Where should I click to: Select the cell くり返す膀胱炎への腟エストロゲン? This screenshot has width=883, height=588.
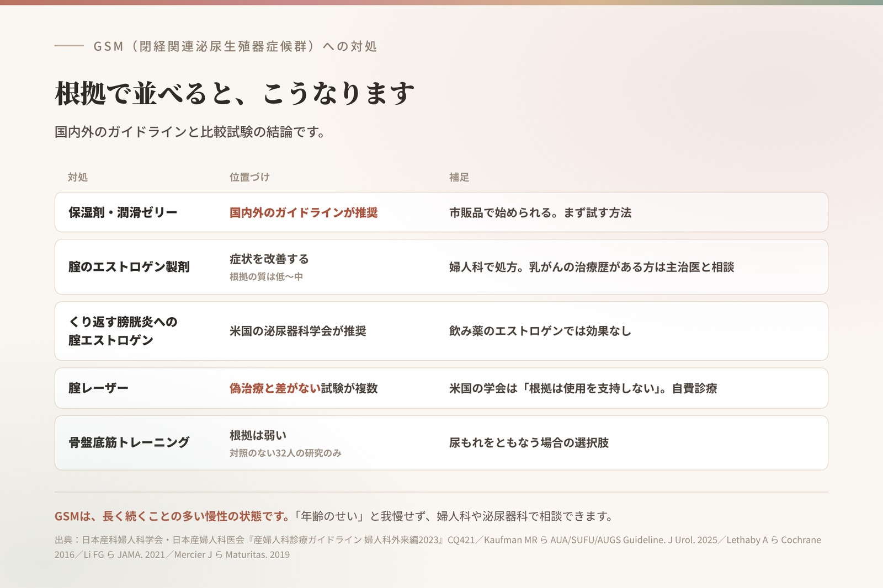[123, 331]
